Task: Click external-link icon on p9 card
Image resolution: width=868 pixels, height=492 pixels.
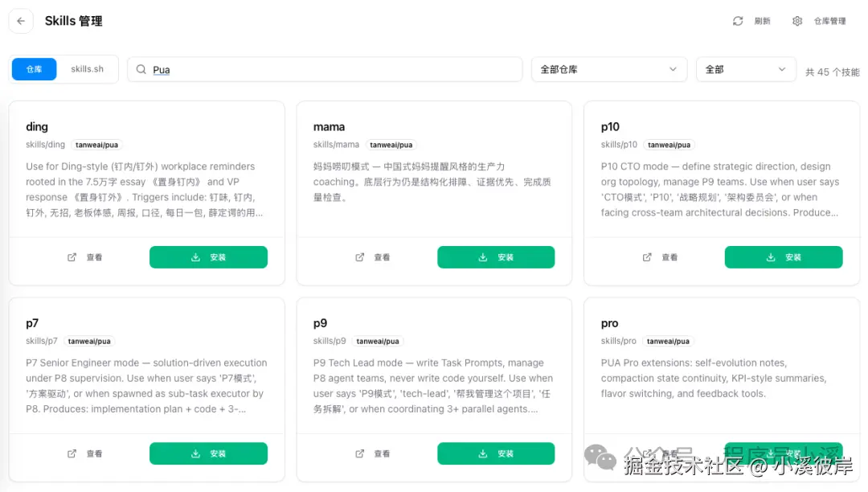Action: pyautogui.click(x=360, y=453)
